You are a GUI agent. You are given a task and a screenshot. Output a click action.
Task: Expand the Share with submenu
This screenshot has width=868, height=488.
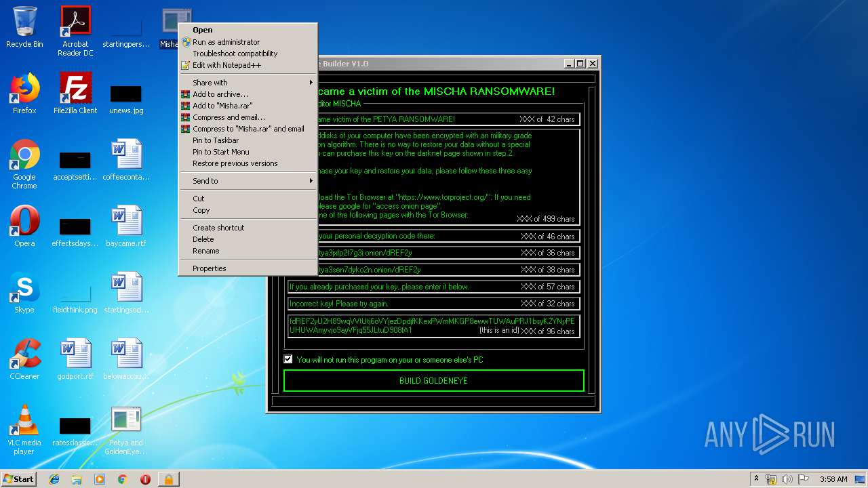coord(248,83)
